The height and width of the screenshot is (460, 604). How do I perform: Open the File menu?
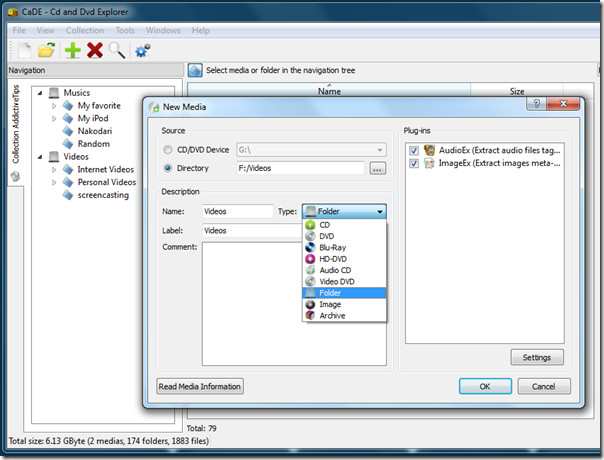tap(19, 30)
